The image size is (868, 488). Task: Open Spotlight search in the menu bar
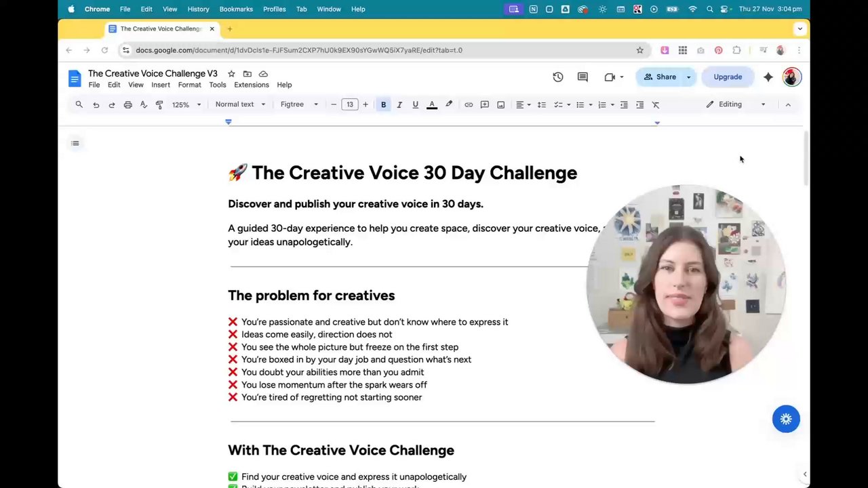(709, 9)
